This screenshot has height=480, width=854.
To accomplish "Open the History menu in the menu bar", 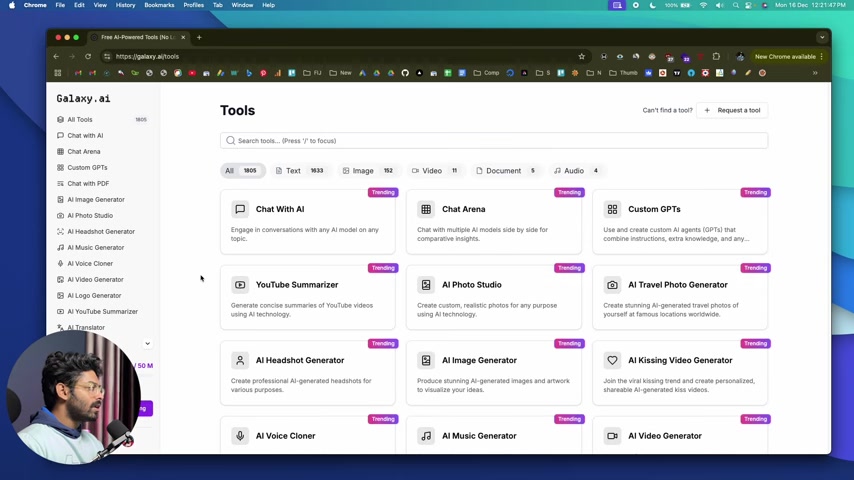I will tap(125, 5).
